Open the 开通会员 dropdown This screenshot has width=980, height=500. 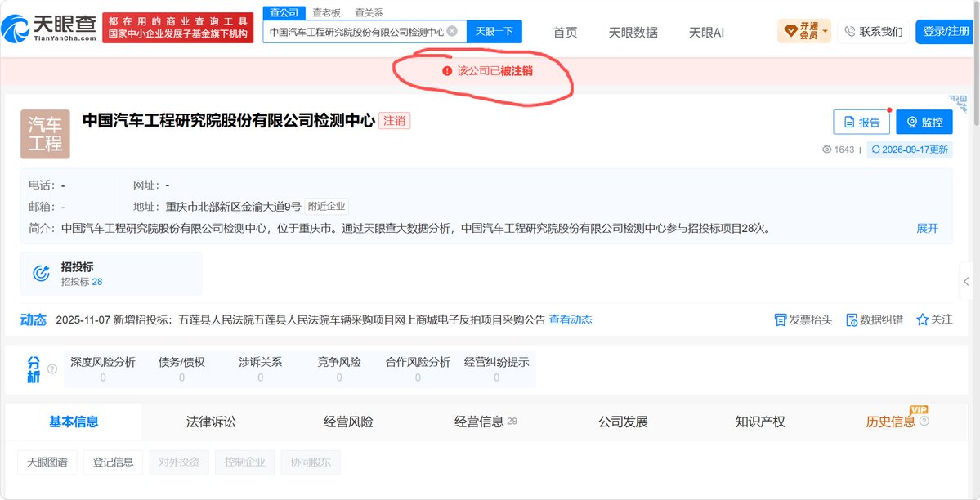coord(804,31)
